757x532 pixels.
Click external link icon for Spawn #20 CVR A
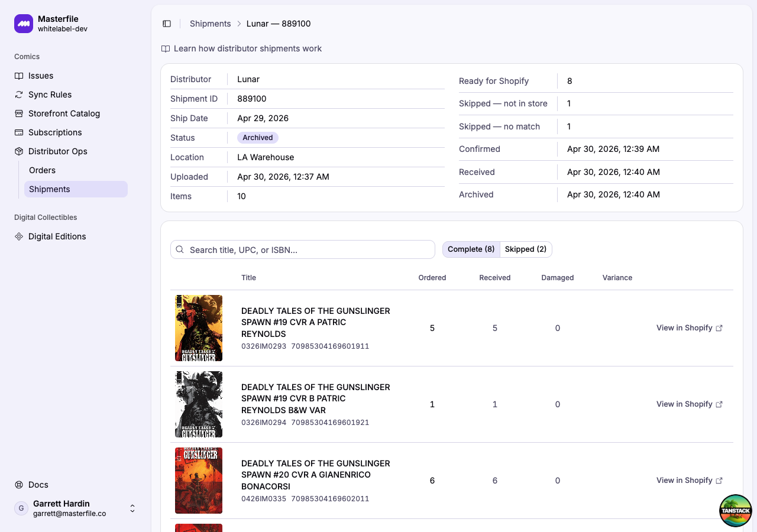(719, 481)
